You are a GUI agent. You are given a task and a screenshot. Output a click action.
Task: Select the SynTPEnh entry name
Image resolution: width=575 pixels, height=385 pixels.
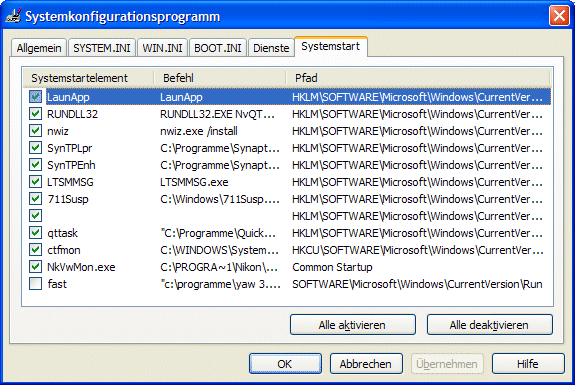click(72, 165)
